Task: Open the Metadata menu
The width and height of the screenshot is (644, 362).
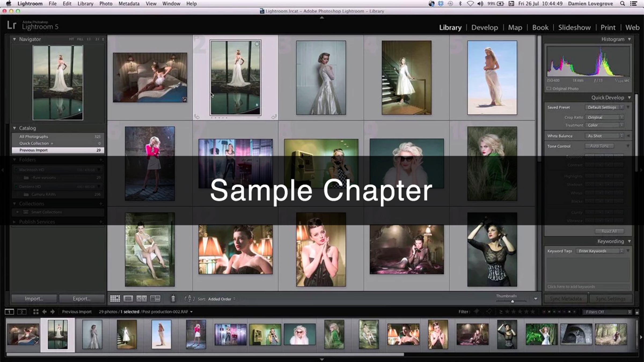Action: coord(129,4)
